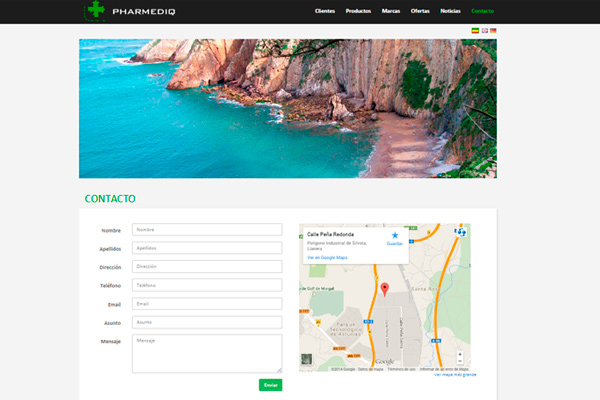Zoom out the map with minus button
The image size is (600, 400).
coord(460,361)
